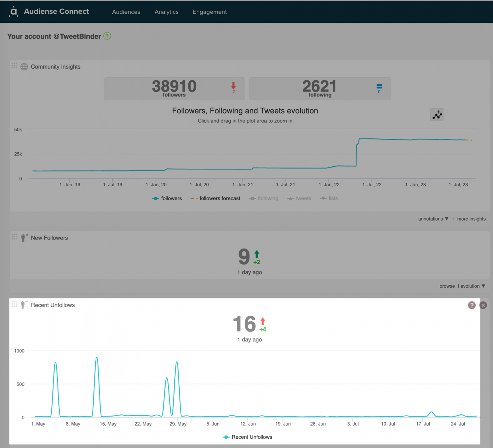
Task: Click the browse link below New Followers
Action: pos(447,286)
